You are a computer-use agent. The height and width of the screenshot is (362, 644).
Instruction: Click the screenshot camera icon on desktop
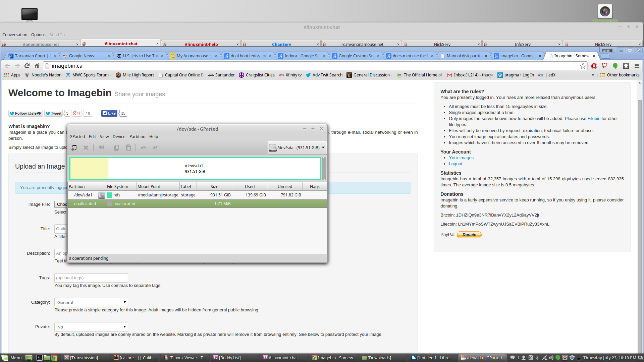605,11
